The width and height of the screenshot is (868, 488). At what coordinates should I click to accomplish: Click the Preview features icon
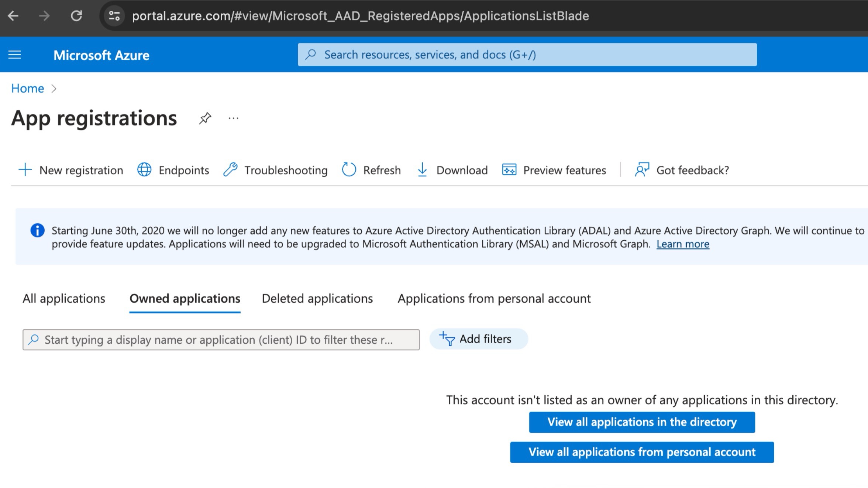coord(509,170)
